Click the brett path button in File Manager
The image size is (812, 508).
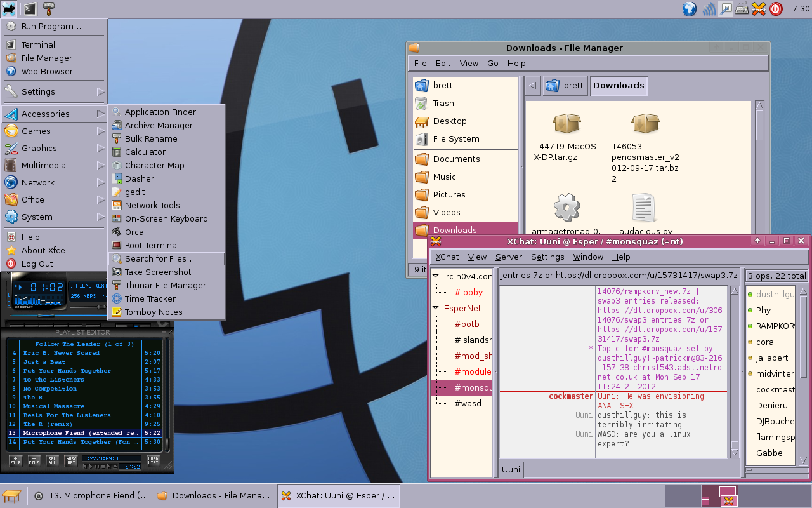coord(565,86)
